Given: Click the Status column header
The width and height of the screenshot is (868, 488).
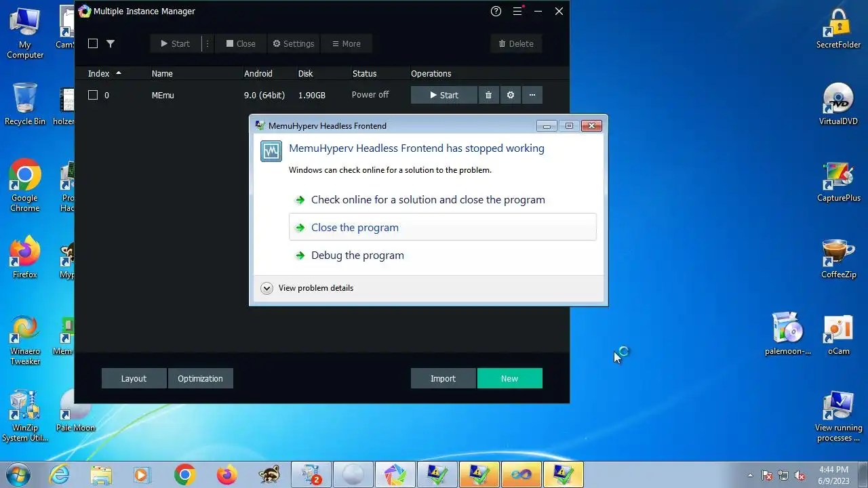Looking at the screenshot, I should point(364,73).
